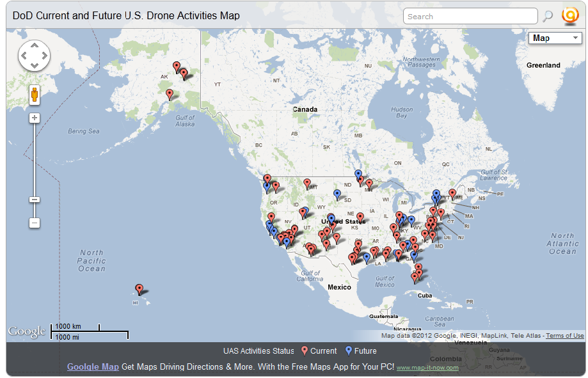Open the Goolgle Map ad link
This screenshot has height=378, width=588.
[93, 366]
